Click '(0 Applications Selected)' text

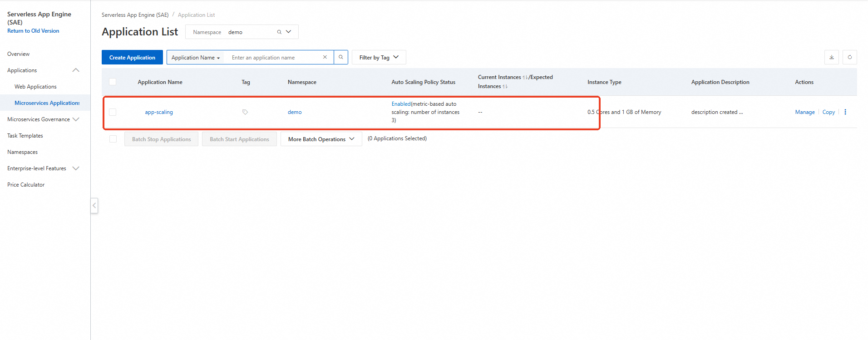397,138
